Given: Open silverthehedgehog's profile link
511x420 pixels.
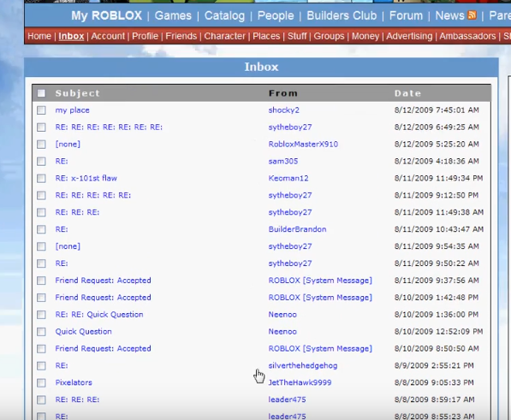Looking at the screenshot, I should pos(303,365).
